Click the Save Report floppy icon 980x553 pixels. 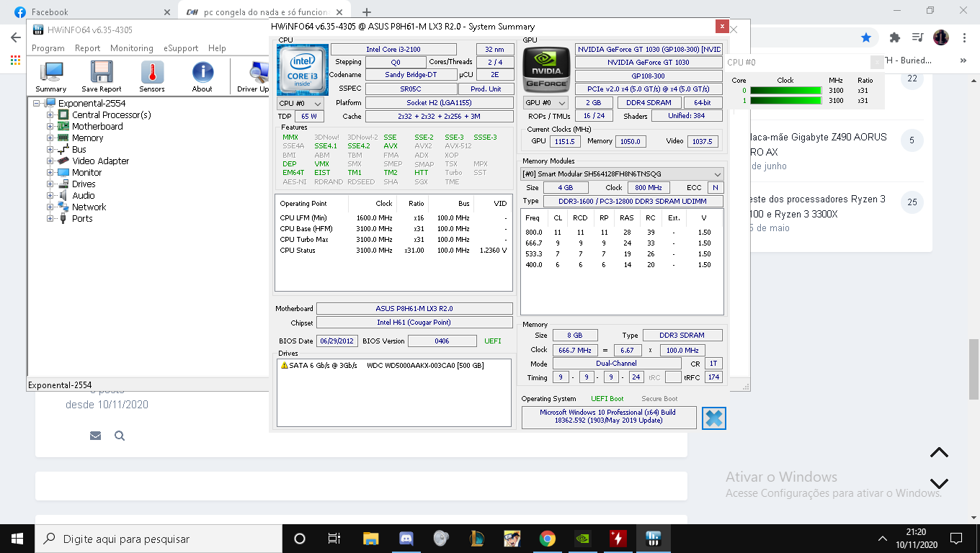pyautogui.click(x=102, y=76)
